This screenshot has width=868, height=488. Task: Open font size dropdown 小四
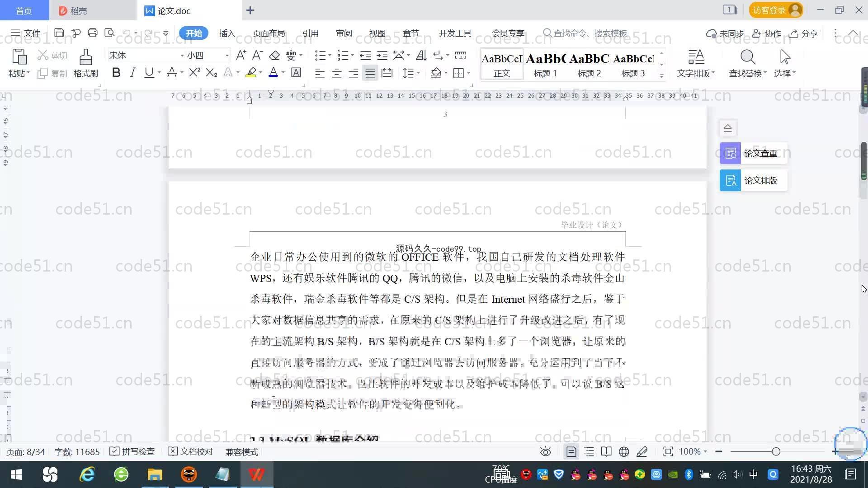[x=227, y=56]
